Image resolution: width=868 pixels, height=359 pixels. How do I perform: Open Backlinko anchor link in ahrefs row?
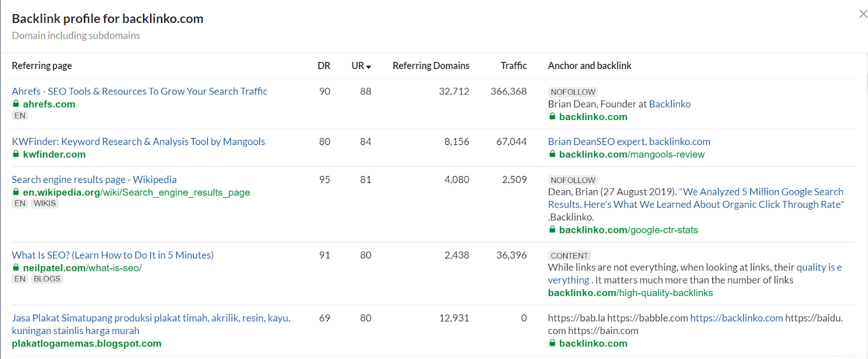point(670,104)
